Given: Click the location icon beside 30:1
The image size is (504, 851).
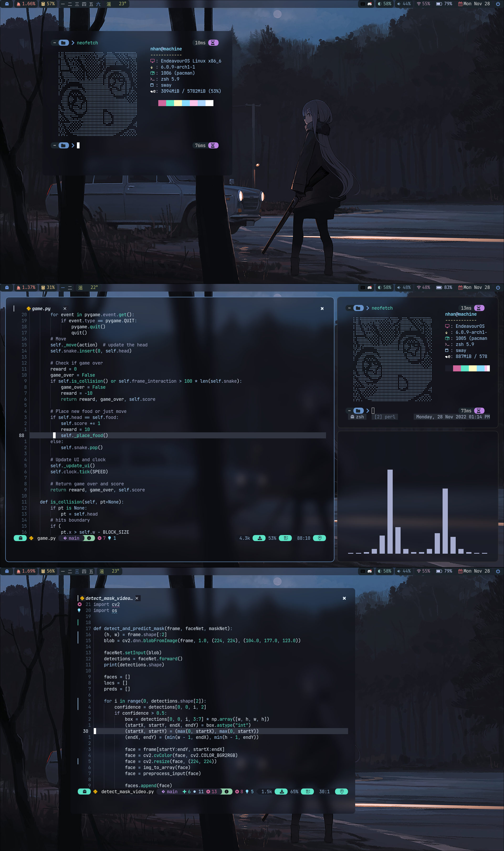Looking at the screenshot, I should [342, 792].
